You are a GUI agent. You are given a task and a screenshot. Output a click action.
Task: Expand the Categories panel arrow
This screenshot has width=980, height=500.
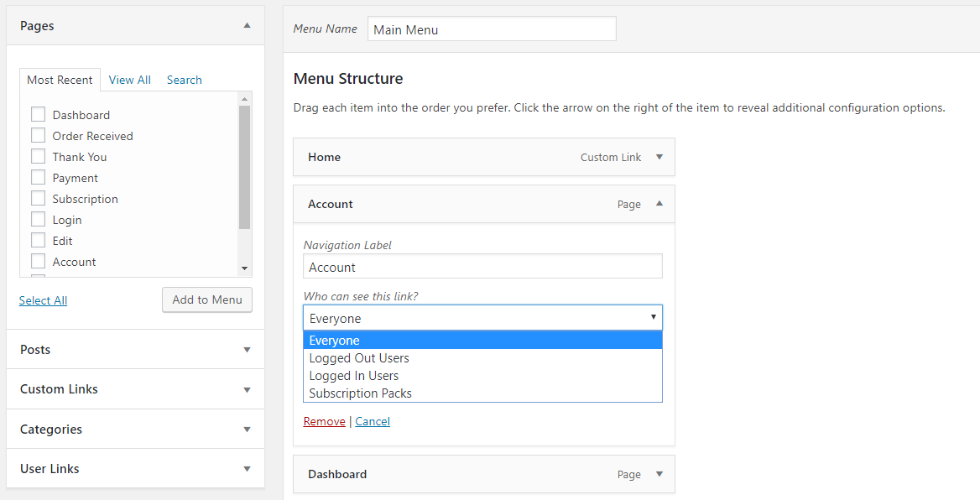(x=247, y=430)
